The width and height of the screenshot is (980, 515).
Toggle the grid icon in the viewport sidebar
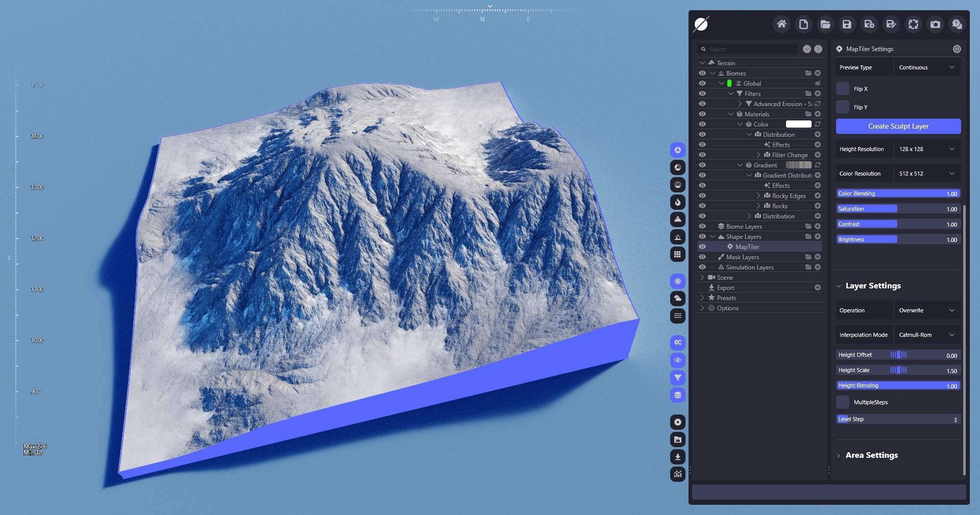click(x=677, y=254)
